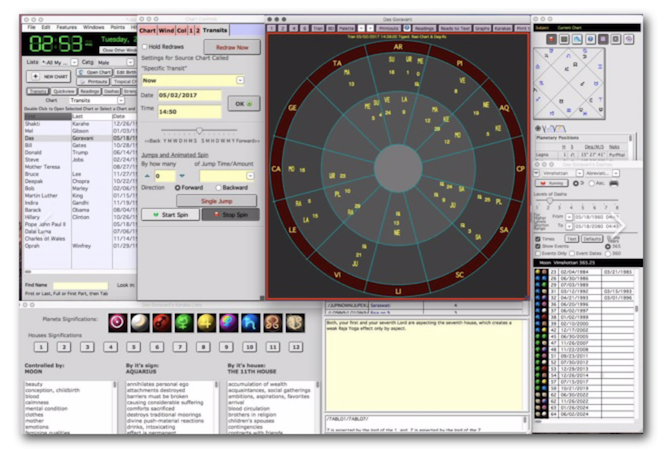Click the Back/Forward time slider handle
Viewport: 665px width, 458px height.
tap(200, 130)
